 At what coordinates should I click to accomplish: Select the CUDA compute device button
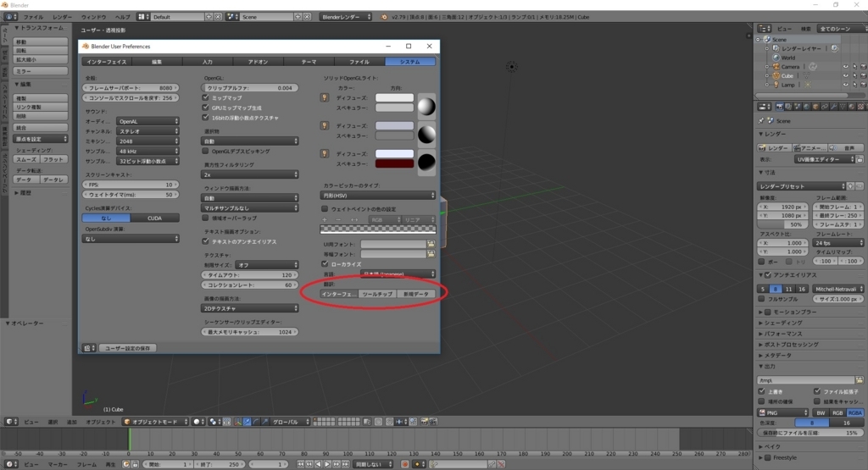tap(155, 218)
